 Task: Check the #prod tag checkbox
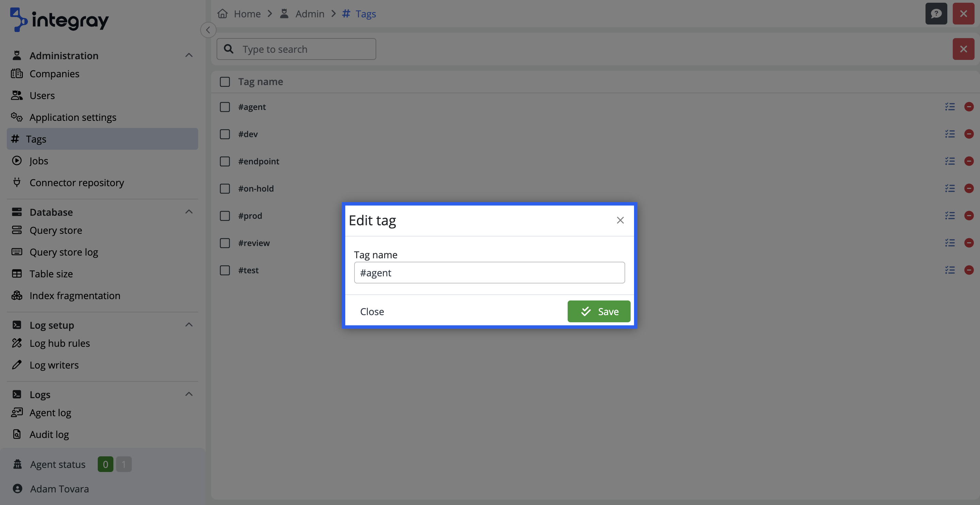224,216
